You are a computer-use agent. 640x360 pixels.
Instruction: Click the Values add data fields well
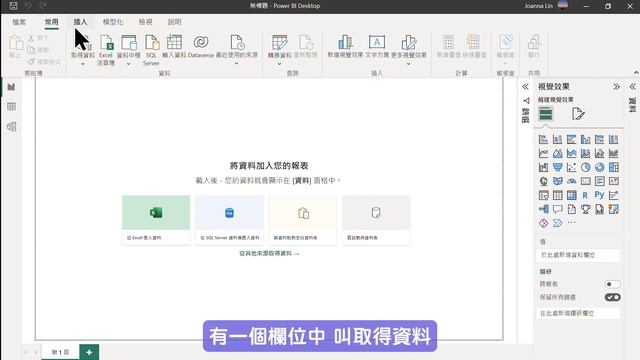point(578,255)
